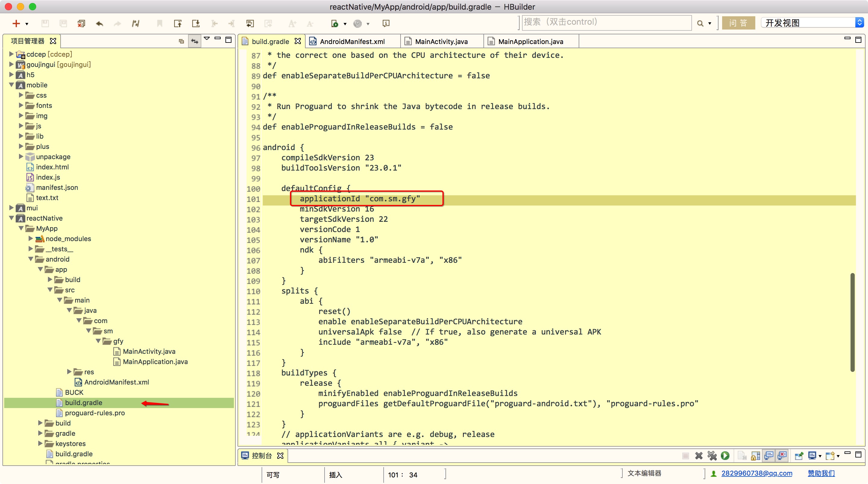868x484 pixels.
Task: Click the 问答 button
Action: point(738,23)
